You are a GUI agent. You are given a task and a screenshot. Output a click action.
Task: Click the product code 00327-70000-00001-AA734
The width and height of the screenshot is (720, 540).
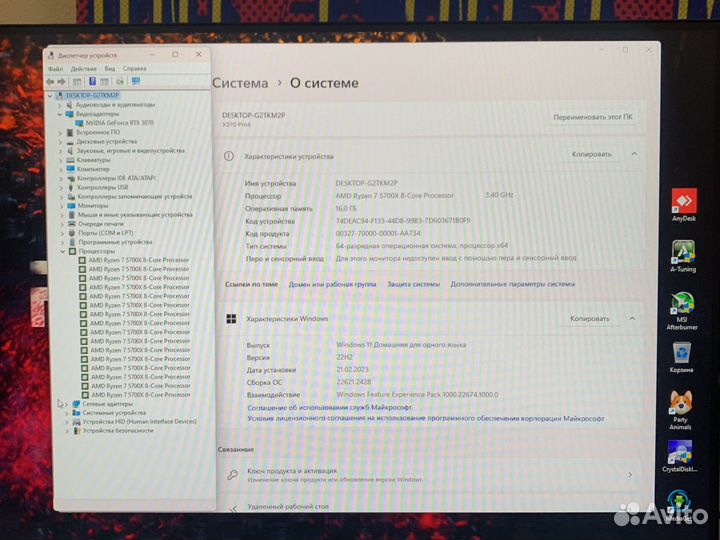pos(378,233)
